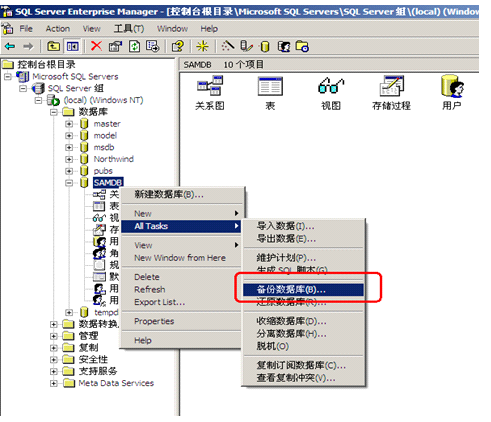The image size is (491, 422).
Task: Collapse the (local) (Windows NT) node
Action: pyautogui.click(x=39, y=100)
